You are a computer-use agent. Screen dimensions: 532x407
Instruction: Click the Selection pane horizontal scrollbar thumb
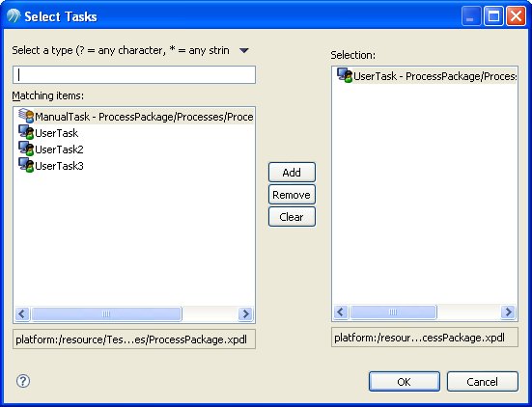point(393,312)
